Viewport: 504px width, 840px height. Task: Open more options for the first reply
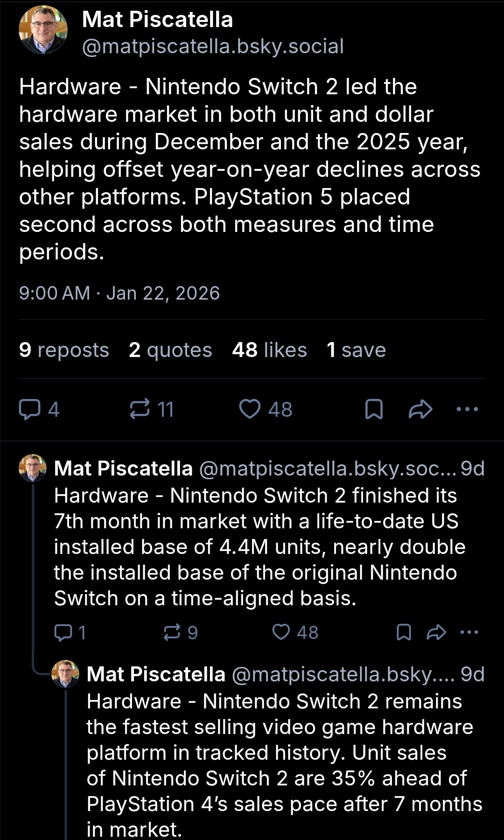pyautogui.click(x=469, y=632)
